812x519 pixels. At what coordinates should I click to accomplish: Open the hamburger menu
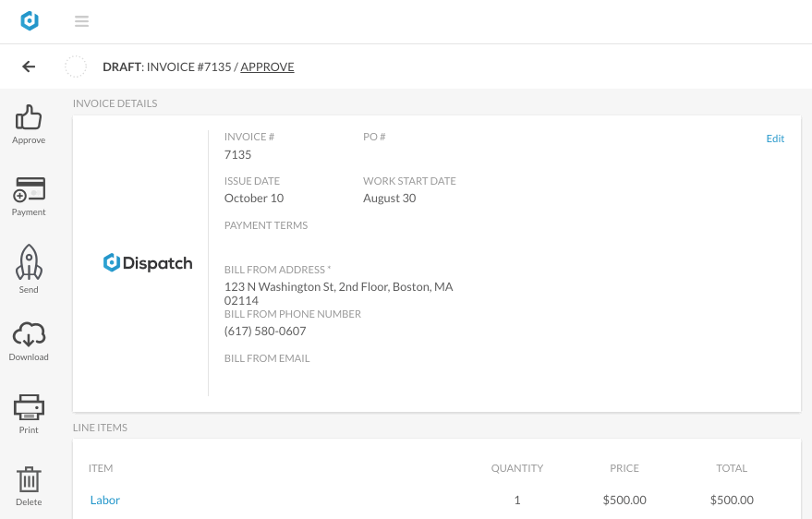[x=82, y=21]
